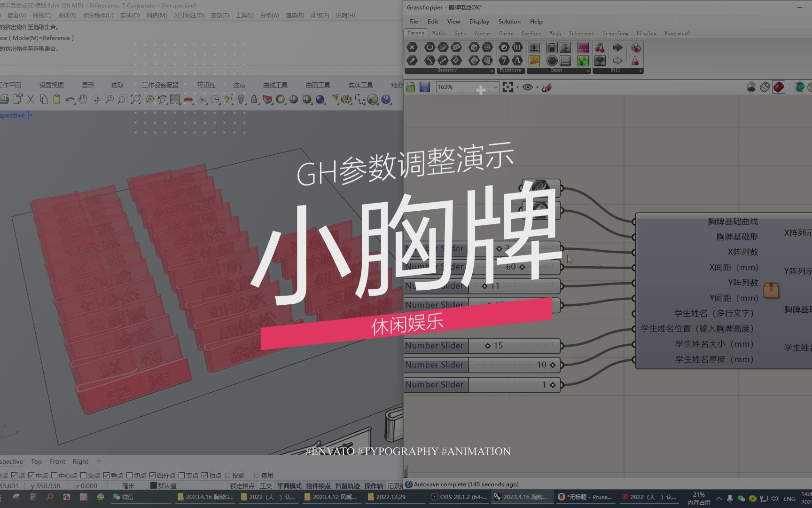
Task: Toggle 操作轴 gumball in status bar
Action: point(374,486)
